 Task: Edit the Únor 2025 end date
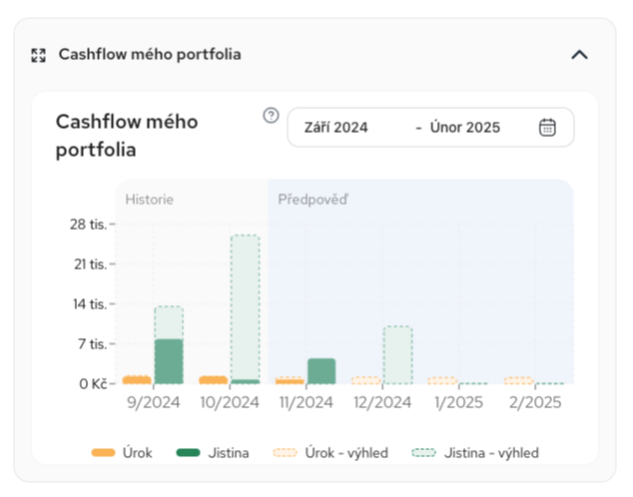pyautogui.click(x=465, y=128)
